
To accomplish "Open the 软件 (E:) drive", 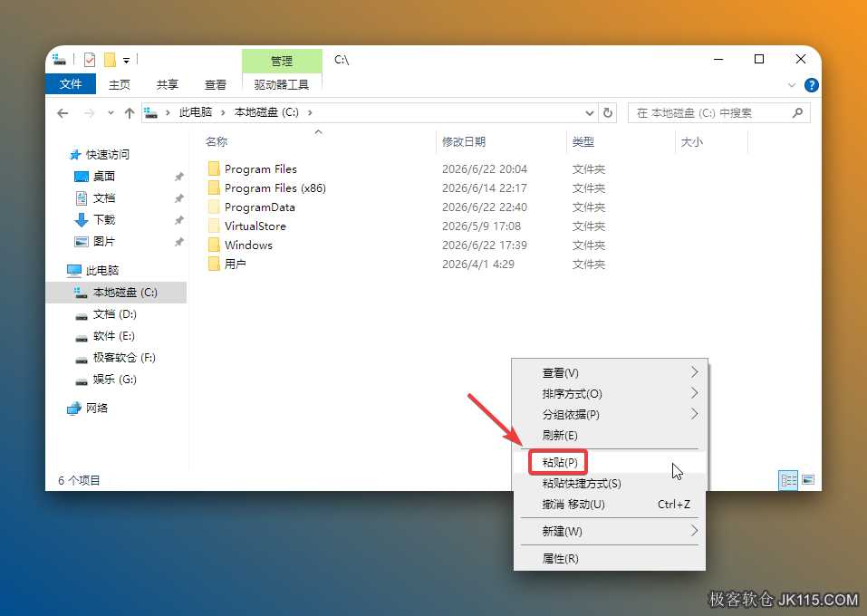I will point(114,336).
